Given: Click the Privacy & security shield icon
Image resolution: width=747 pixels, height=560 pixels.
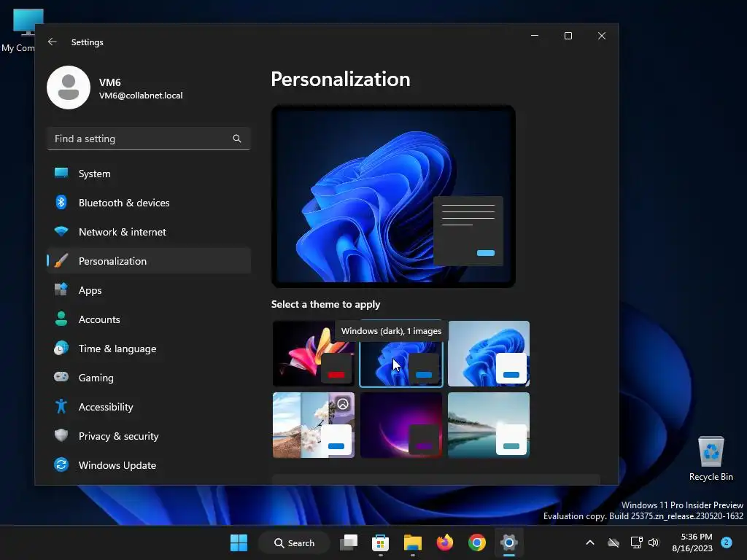Looking at the screenshot, I should point(61,435).
